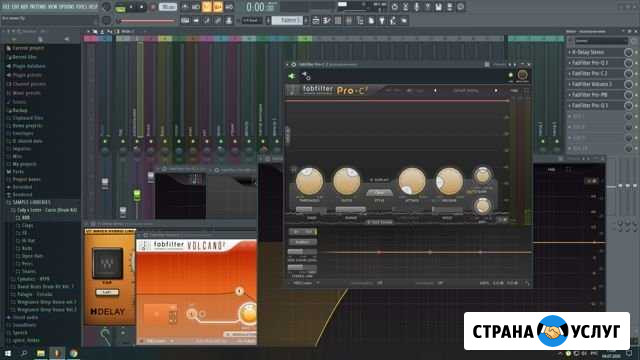Toggle the loop recording icon

[x=229, y=7]
